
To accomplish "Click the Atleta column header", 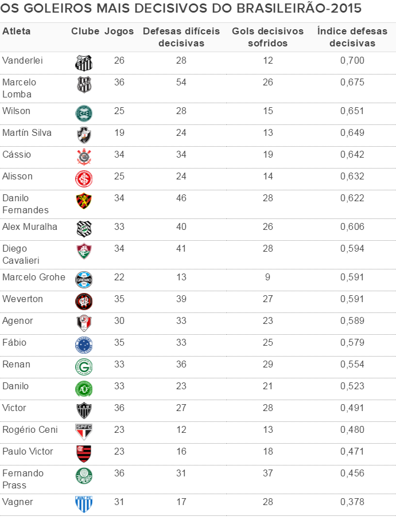I will [x=17, y=32].
